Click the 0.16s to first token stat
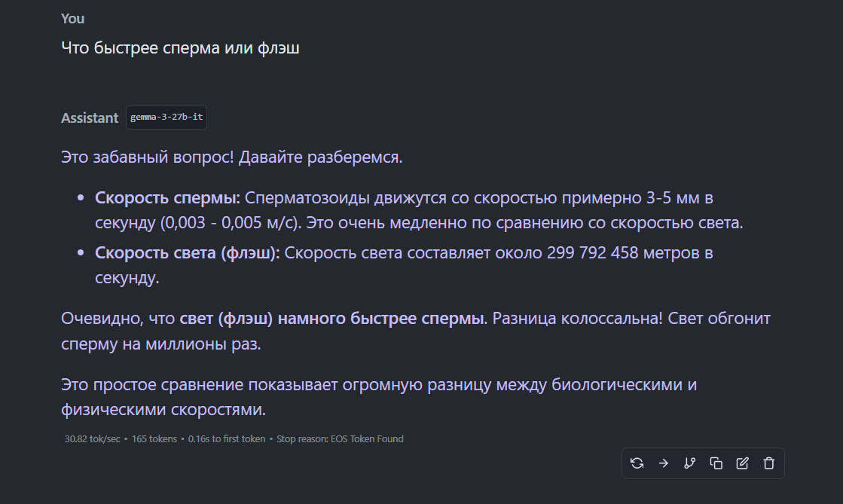The image size is (843, 504). point(226,439)
